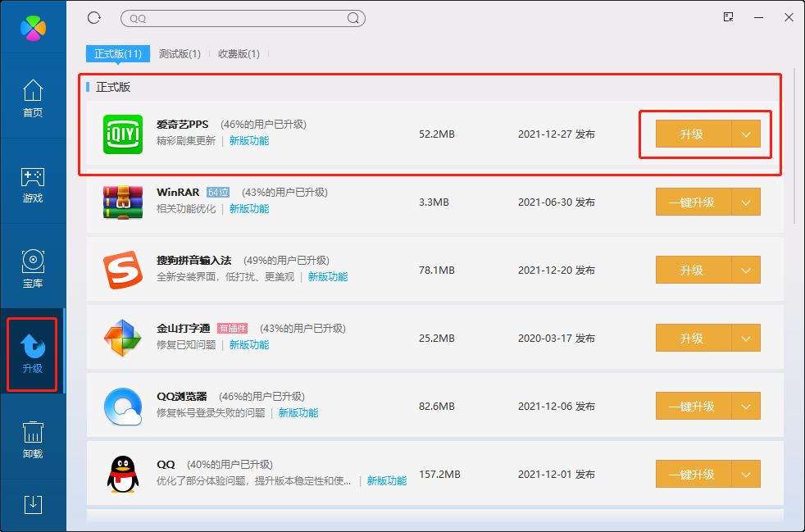The image size is (805, 532).
Task: Click the 爱奇艺PPS app icon
Action: click(123, 134)
